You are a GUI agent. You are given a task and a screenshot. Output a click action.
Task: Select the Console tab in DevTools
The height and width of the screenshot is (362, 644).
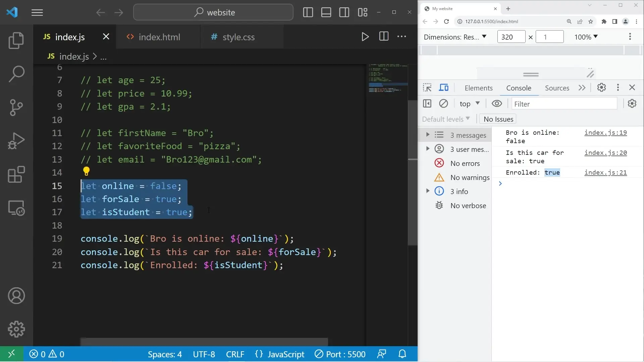click(x=519, y=88)
